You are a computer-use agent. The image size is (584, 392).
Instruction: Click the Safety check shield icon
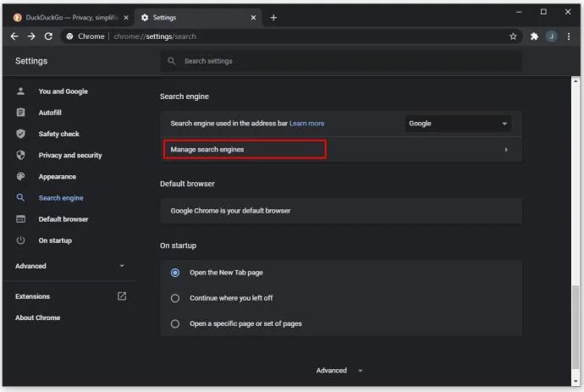point(21,134)
